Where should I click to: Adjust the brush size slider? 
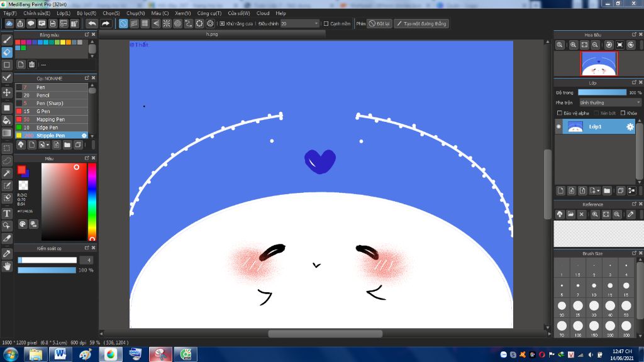tap(47, 260)
